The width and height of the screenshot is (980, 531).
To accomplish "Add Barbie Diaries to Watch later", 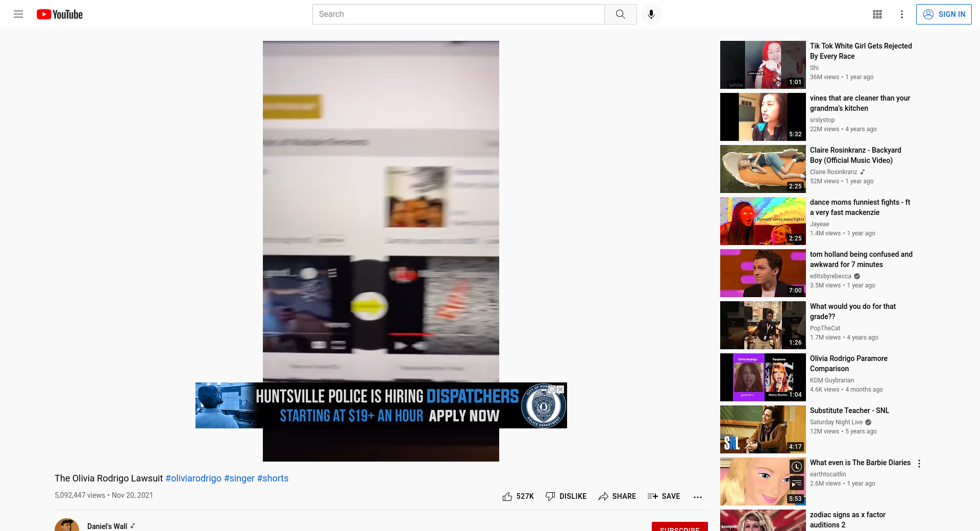I will coord(797,467).
